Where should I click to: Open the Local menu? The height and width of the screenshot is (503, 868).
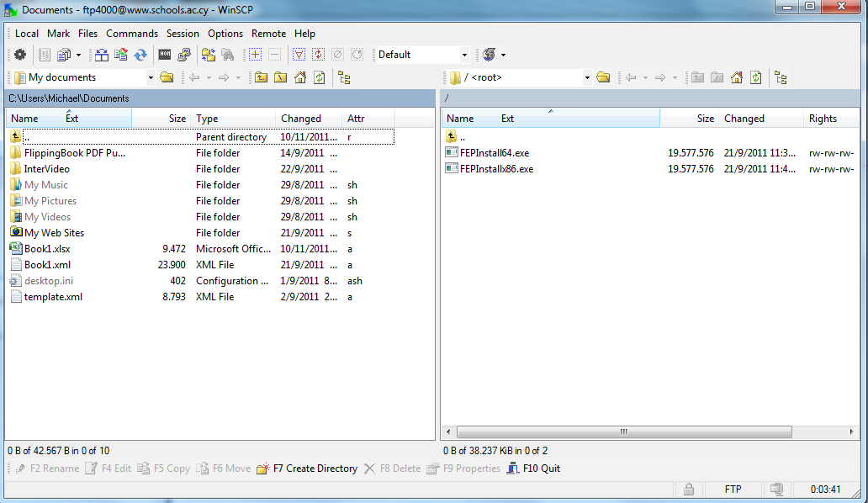tap(27, 33)
